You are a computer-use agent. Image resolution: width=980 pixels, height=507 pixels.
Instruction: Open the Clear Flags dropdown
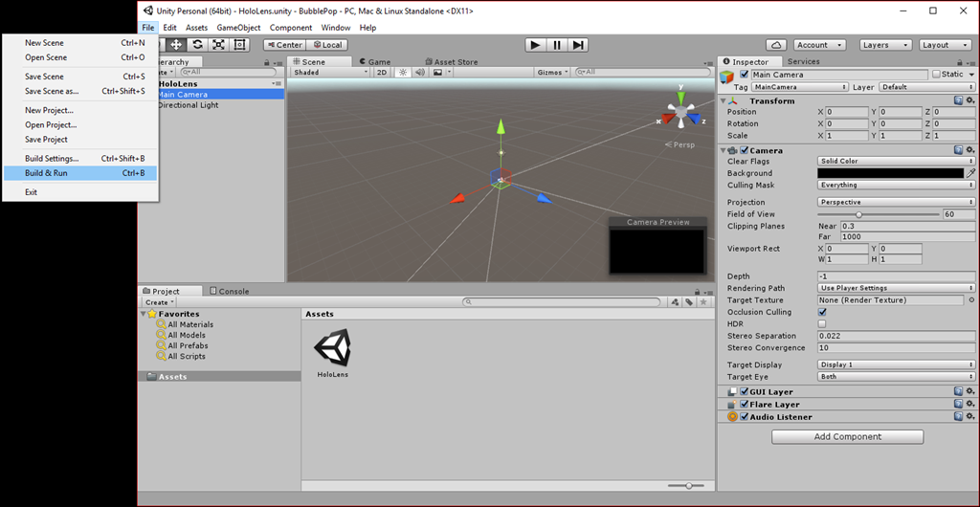[x=896, y=161]
